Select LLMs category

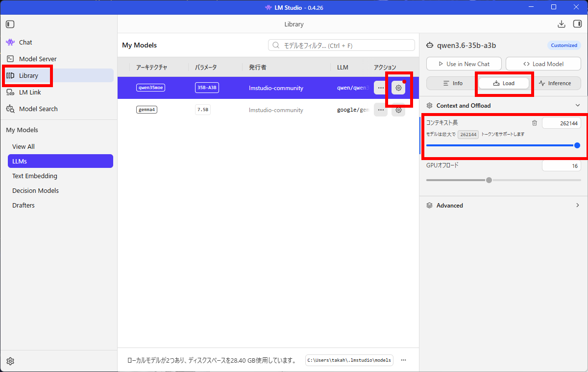tap(60, 161)
